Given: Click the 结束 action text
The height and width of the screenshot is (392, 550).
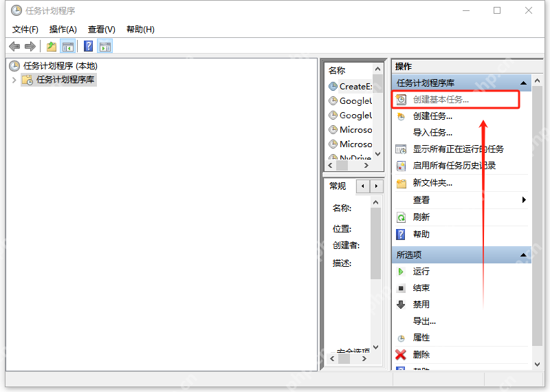Looking at the screenshot, I should 421,288.
